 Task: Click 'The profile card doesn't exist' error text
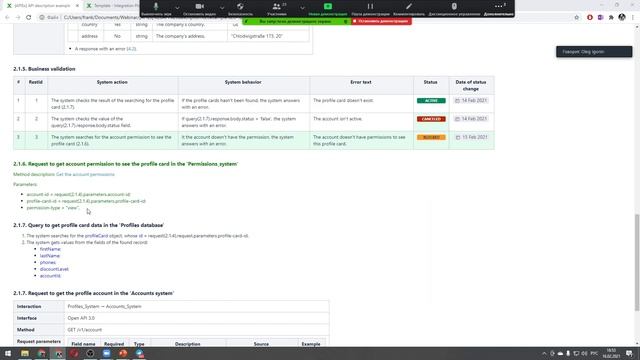point(343,100)
